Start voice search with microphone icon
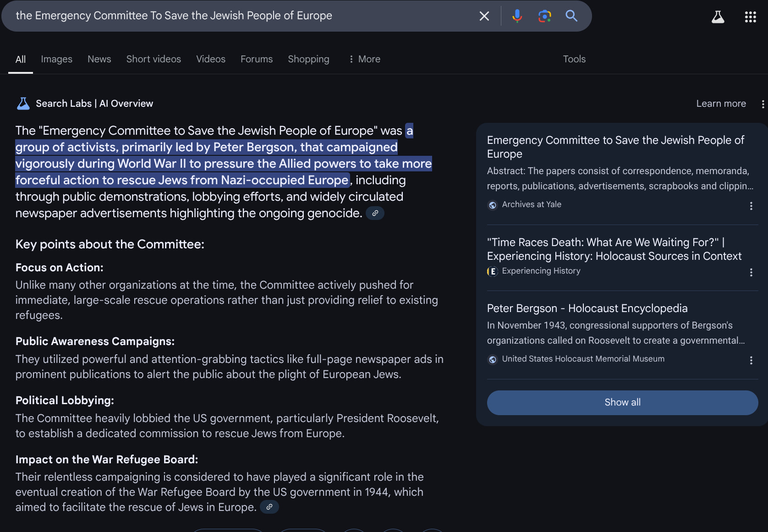The height and width of the screenshot is (532, 768). [517, 16]
